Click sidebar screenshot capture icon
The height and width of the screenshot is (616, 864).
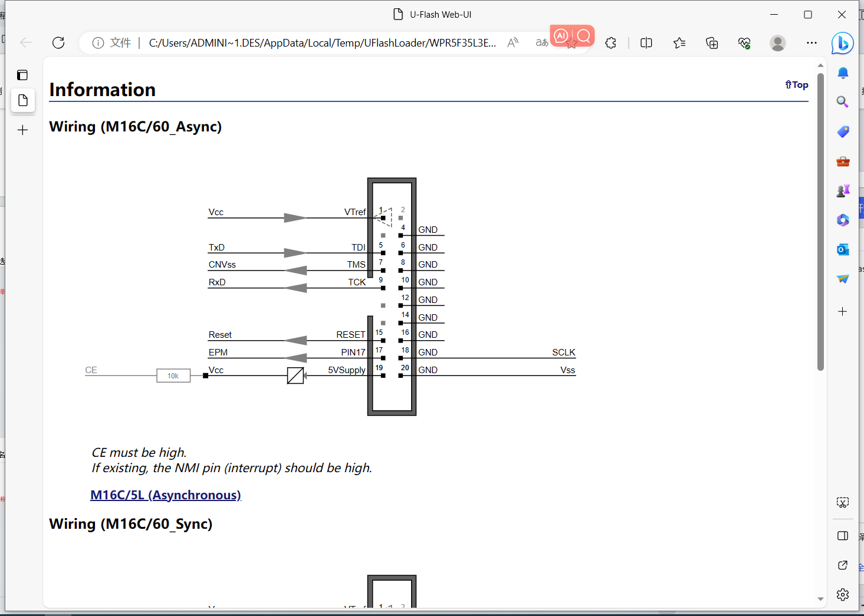click(843, 502)
